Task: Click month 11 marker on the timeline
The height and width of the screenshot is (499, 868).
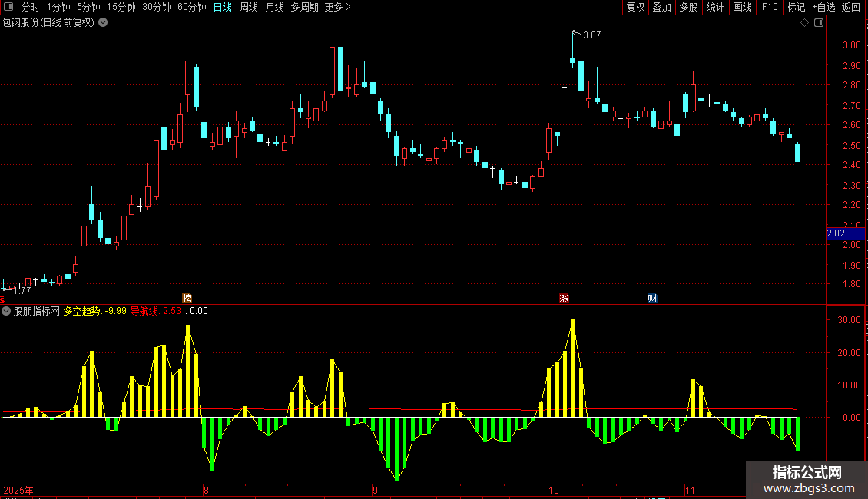Action: pos(690,490)
